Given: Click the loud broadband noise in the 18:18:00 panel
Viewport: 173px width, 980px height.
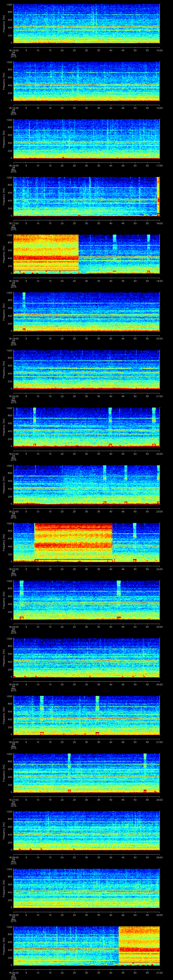Looking at the screenshot, I should 46,254.
